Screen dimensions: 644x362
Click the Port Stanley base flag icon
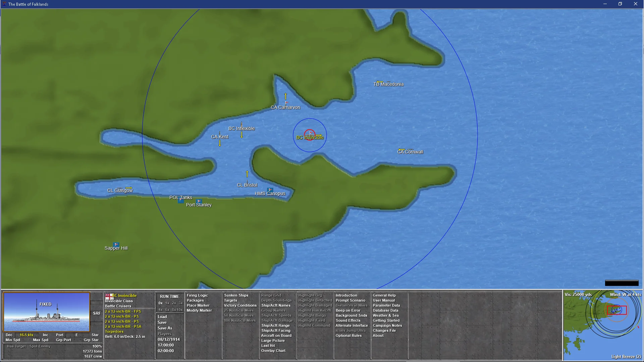199,201
